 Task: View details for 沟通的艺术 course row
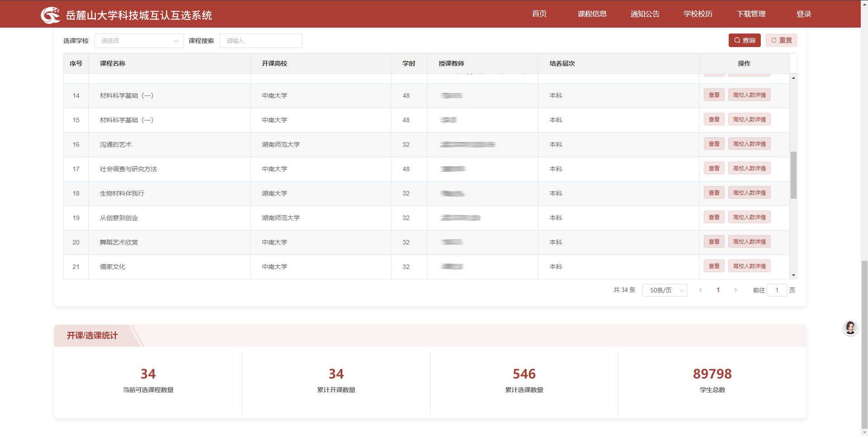pyautogui.click(x=714, y=144)
